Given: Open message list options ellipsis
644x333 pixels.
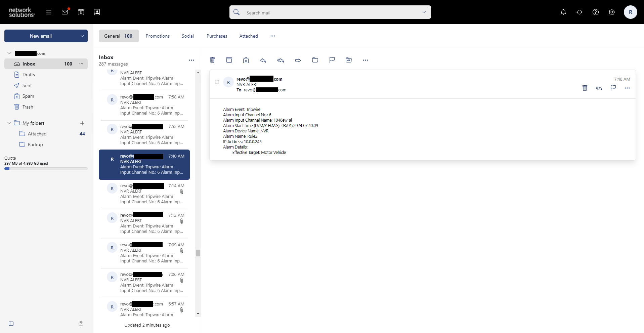Looking at the screenshot, I should click(191, 60).
